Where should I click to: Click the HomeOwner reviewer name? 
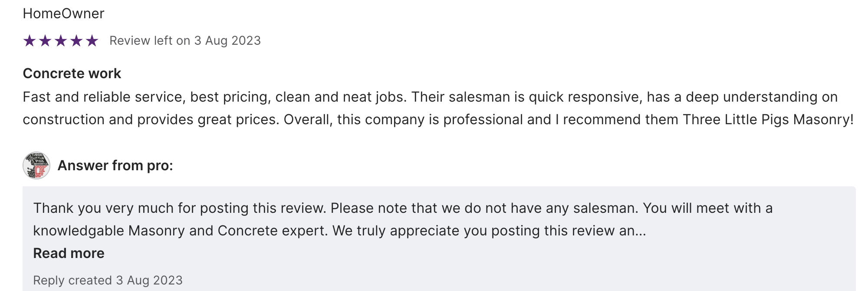coord(63,13)
